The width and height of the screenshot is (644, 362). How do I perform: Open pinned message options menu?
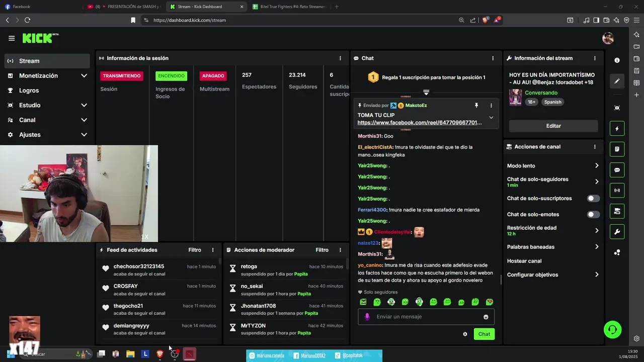[491, 106]
